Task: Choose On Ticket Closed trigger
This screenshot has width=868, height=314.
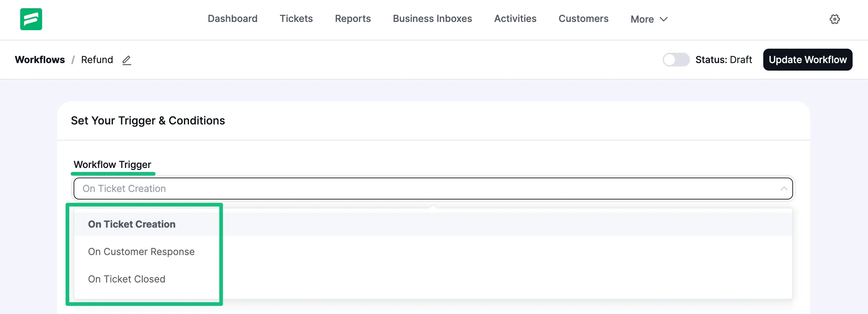Action: [x=127, y=279]
